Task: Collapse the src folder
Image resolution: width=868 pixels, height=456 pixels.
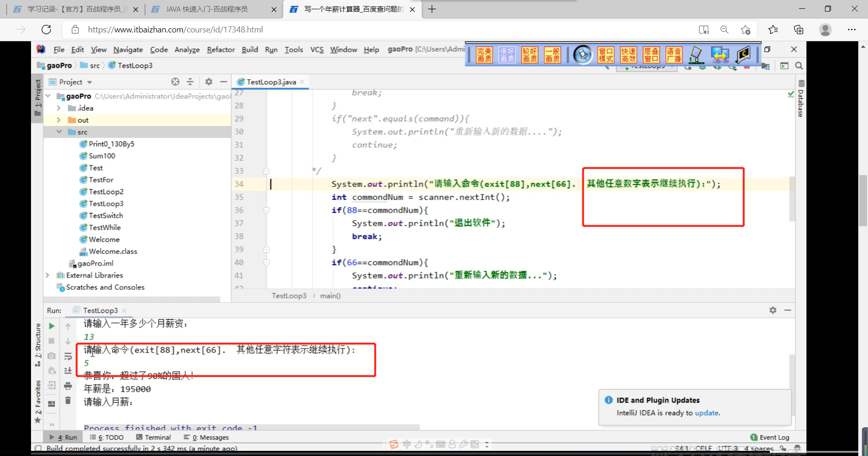Action: 59,132
